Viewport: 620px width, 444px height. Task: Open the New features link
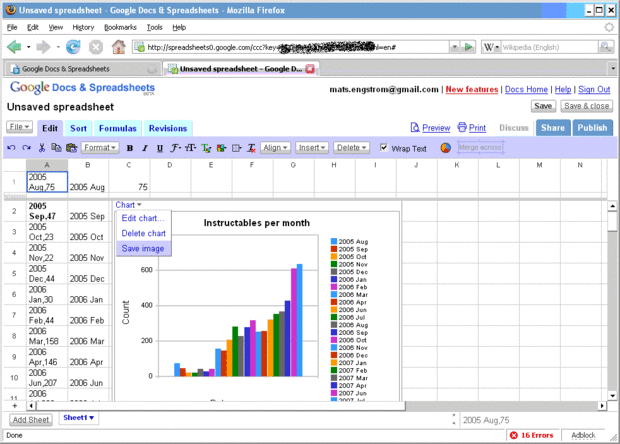472,89
